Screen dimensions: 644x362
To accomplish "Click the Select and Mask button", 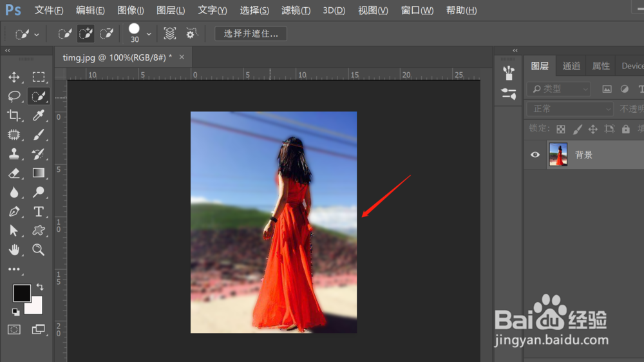I will [251, 33].
